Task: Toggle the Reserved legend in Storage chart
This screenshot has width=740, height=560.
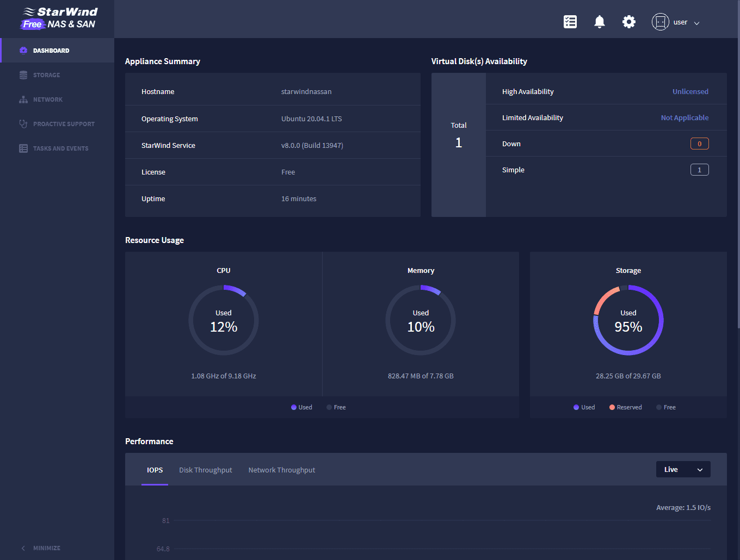Action: click(626, 407)
